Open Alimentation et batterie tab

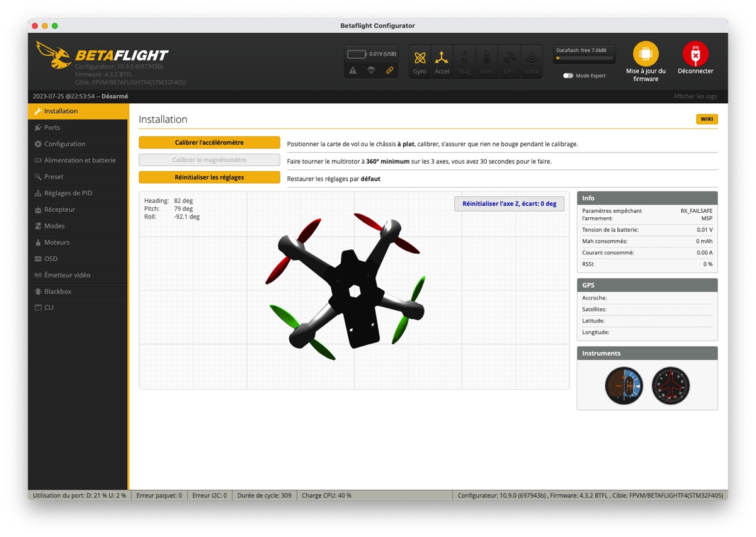coord(77,160)
